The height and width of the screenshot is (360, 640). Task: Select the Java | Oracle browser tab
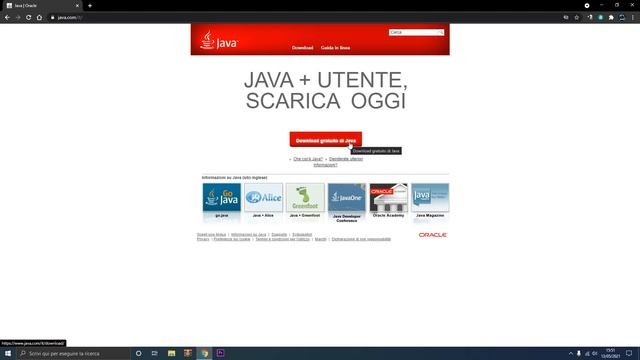[42, 6]
